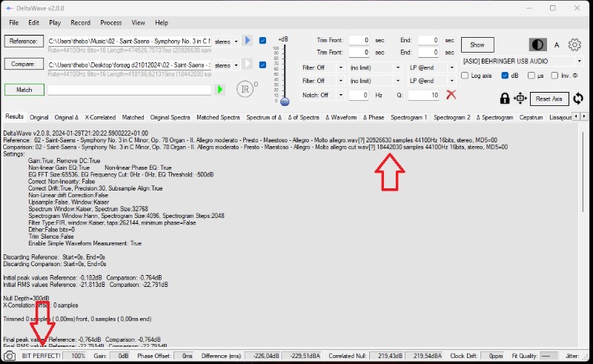Click the Reset Axis button

(549, 99)
